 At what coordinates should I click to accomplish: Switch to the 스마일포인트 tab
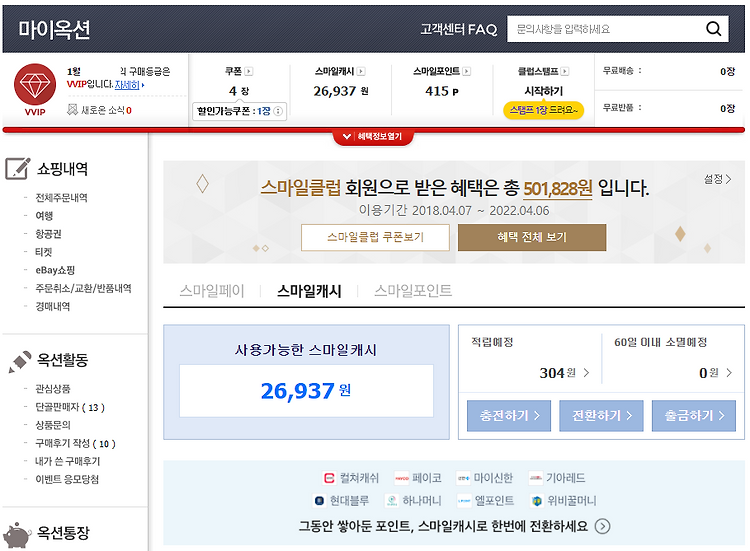tap(413, 290)
